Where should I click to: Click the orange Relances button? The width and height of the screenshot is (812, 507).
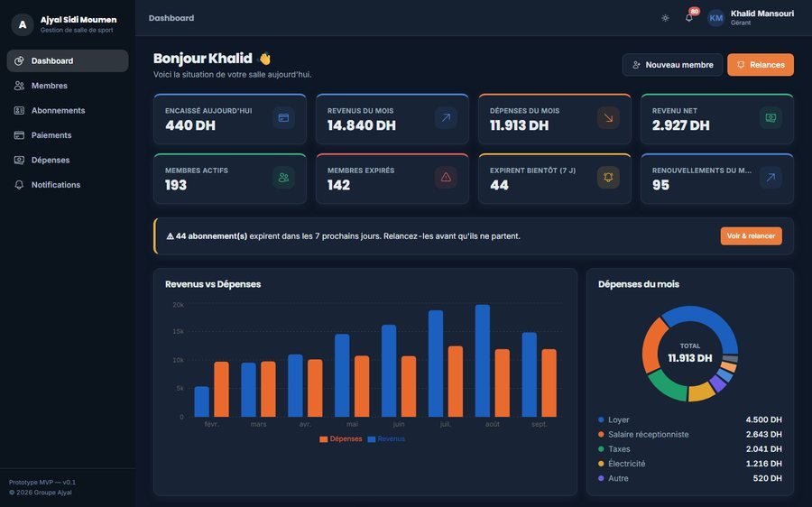tap(761, 65)
